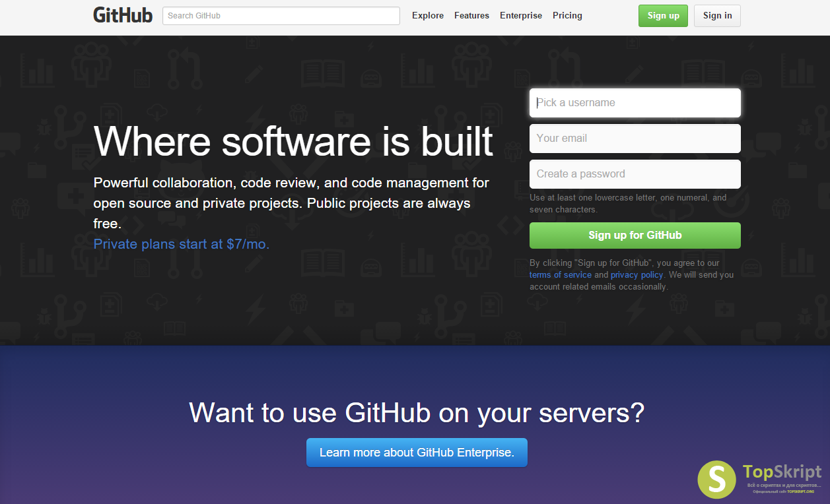View the Pricing page
This screenshot has width=830, height=504.
(567, 16)
